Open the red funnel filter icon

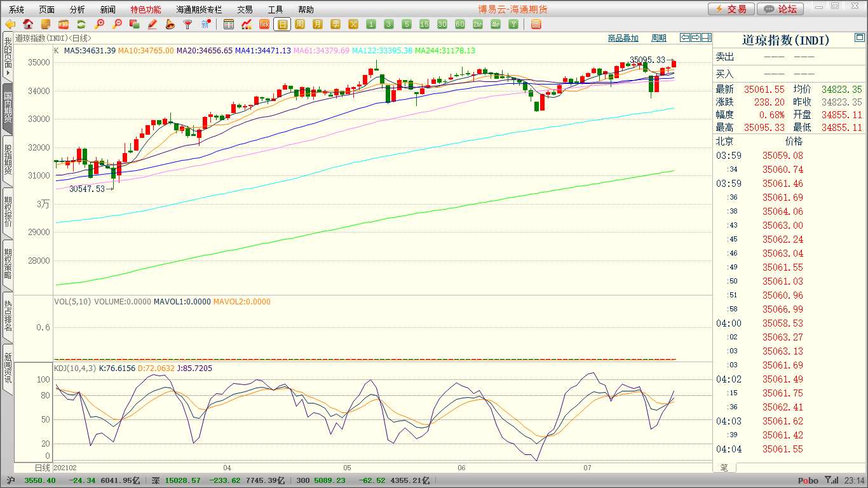click(x=187, y=25)
